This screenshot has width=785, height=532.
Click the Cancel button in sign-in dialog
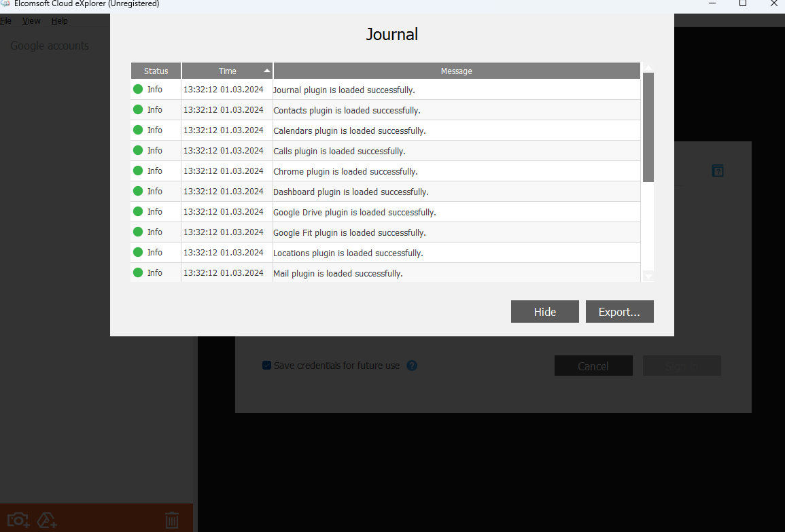click(593, 366)
